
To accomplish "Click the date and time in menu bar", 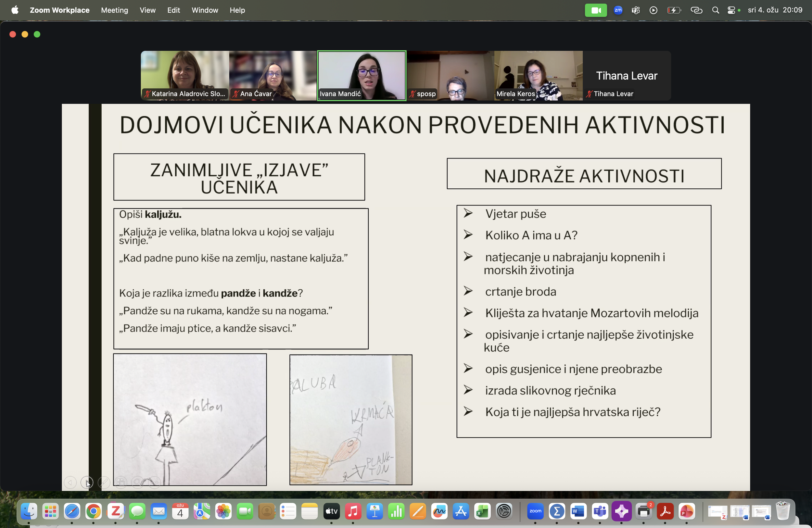I will tap(775, 10).
